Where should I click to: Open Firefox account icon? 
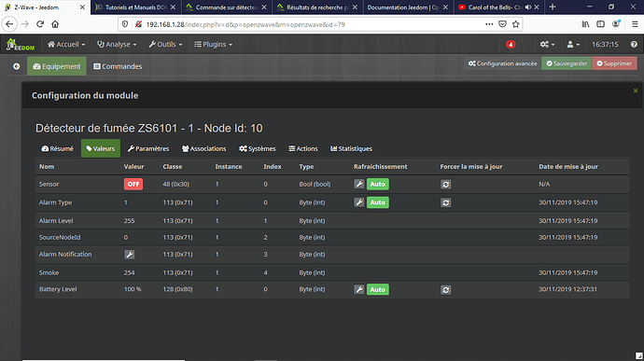tap(616, 24)
